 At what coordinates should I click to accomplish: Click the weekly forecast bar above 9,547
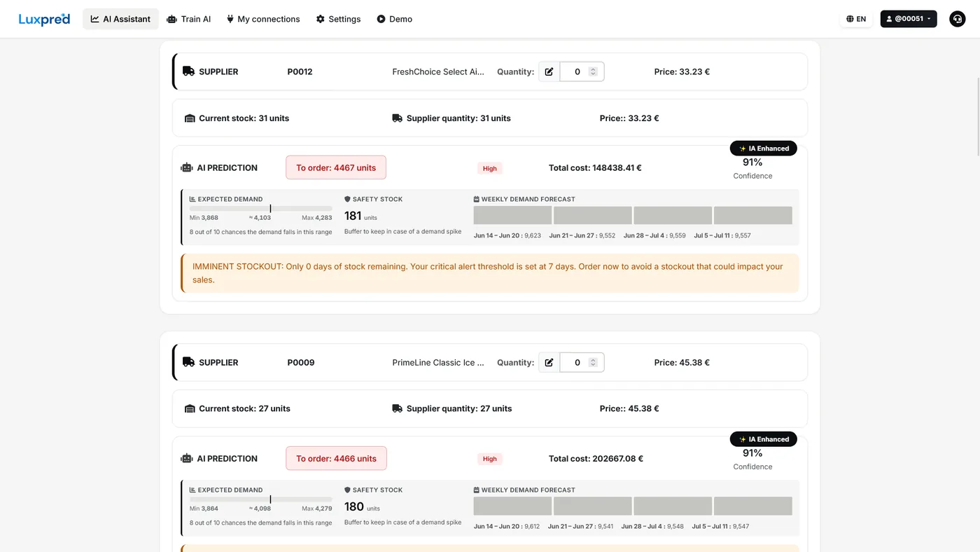pos(753,506)
